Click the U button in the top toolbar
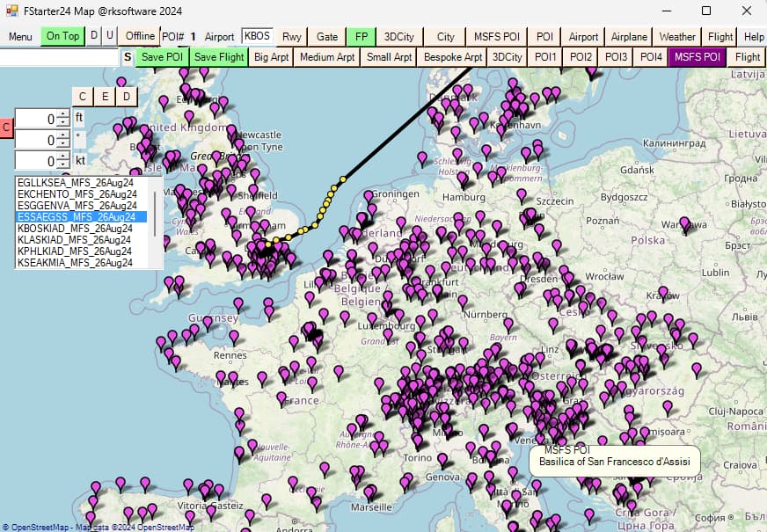Image resolution: width=767 pixels, height=532 pixels. (110, 36)
